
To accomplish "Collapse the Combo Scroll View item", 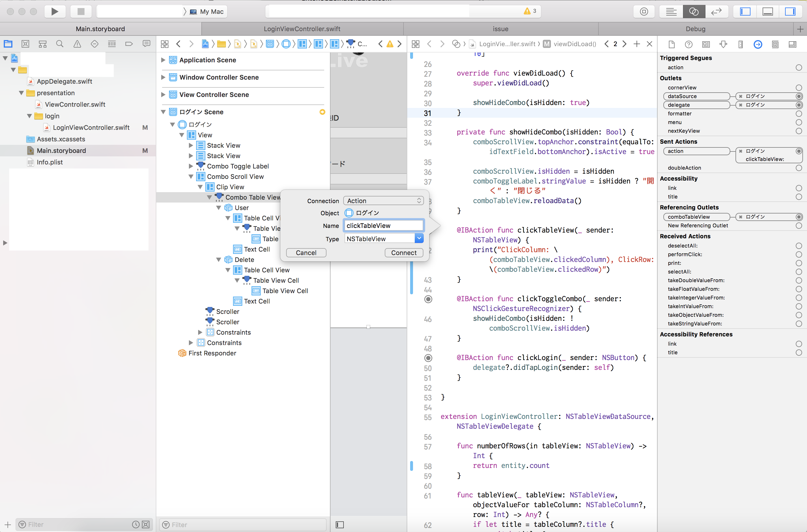I will [x=191, y=177].
